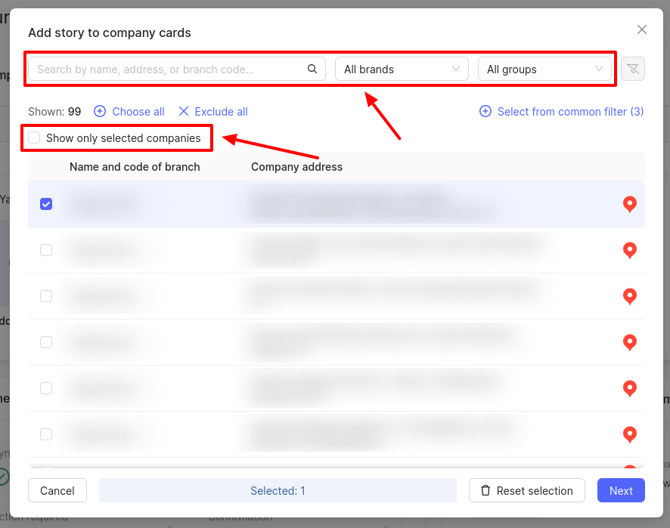Click the clear filter funnel icon
This screenshot has height=528, width=670.
[632, 69]
